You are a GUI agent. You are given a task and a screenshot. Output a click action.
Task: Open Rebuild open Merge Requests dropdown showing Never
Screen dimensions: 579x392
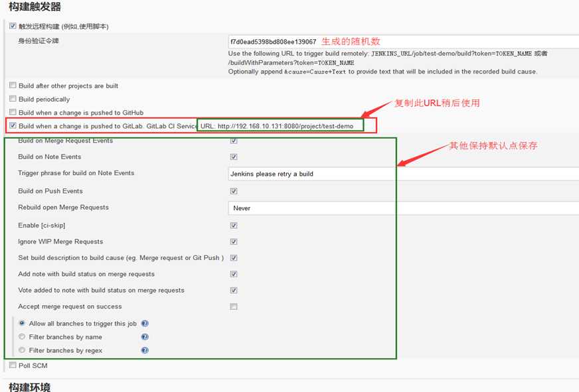click(404, 208)
